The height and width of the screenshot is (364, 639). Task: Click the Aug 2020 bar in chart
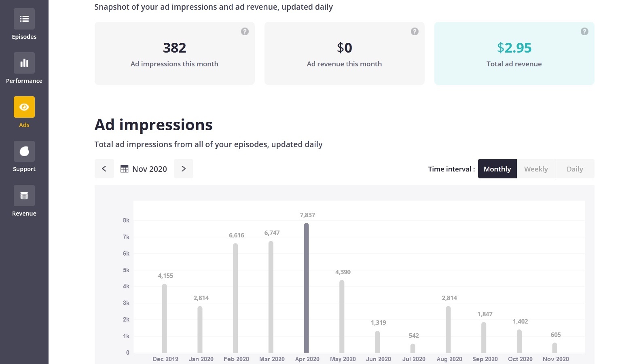(x=448, y=330)
